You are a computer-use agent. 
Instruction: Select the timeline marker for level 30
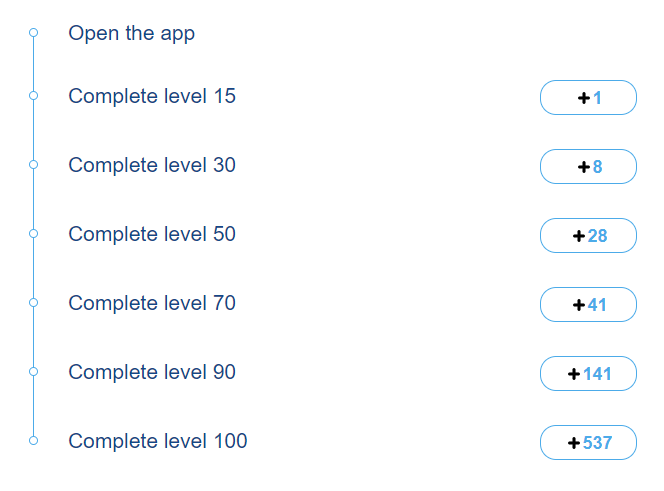coord(33,164)
